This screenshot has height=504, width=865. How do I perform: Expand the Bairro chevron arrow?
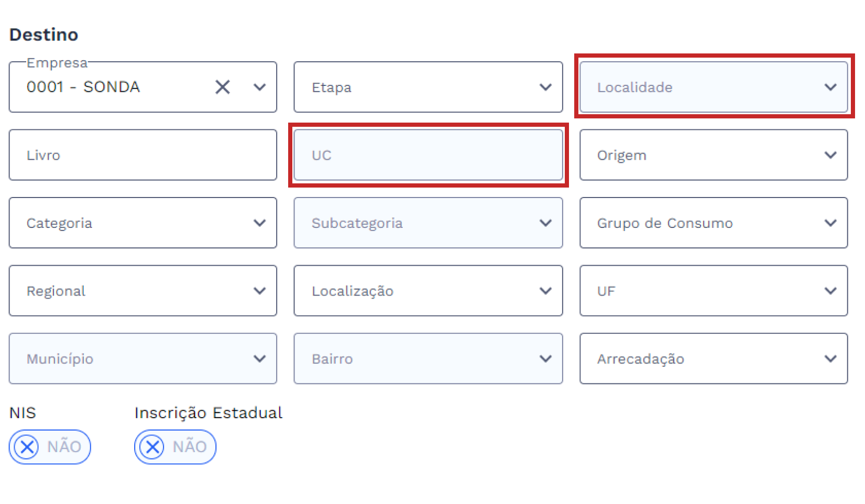(545, 359)
